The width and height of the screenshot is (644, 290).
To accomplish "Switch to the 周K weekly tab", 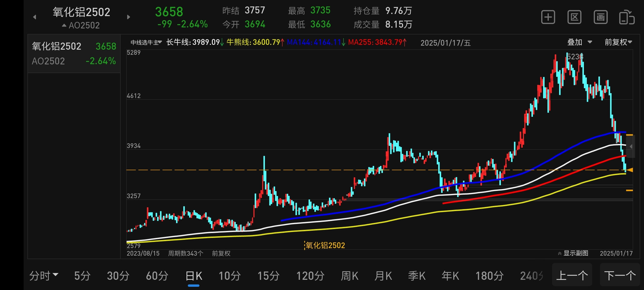I will click(x=349, y=275).
